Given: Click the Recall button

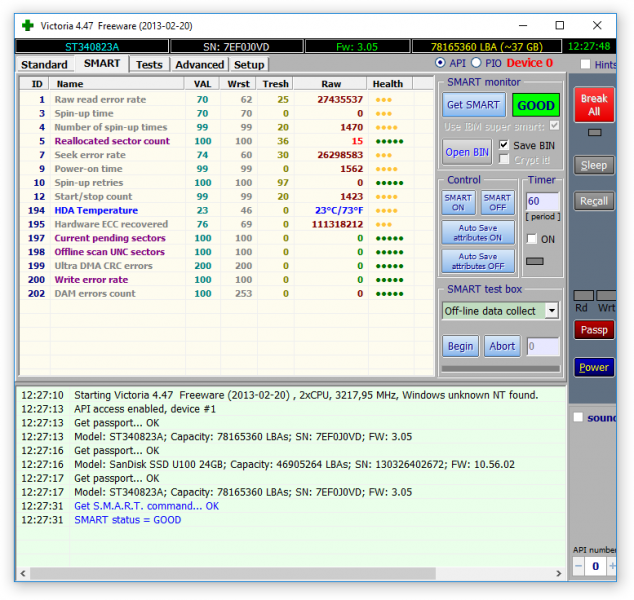Looking at the screenshot, I should click(594, 201).
